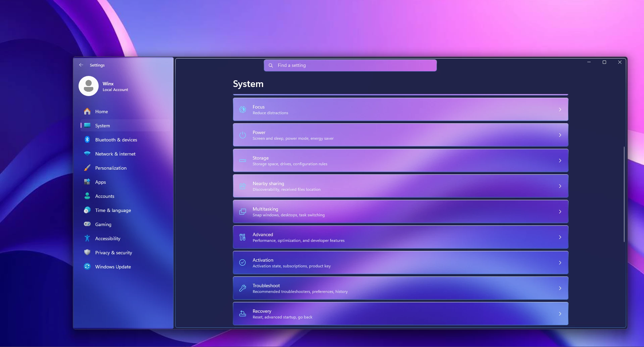
Task: Select the Apps label in sidebar
Action: pyautogui.click(x=101, y=182)
